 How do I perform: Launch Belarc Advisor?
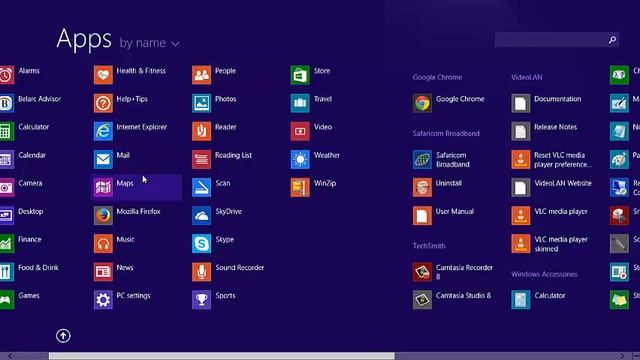pos(31,103)
